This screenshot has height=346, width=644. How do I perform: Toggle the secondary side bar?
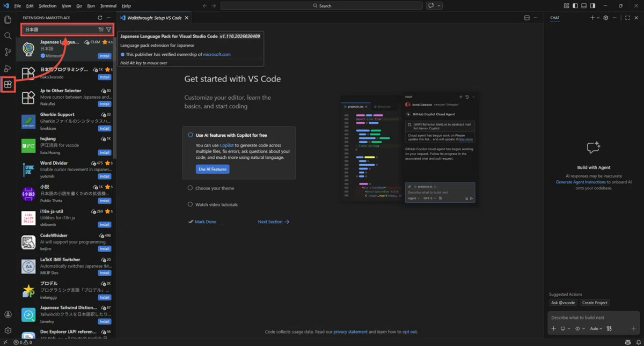(x=592, y=6)
